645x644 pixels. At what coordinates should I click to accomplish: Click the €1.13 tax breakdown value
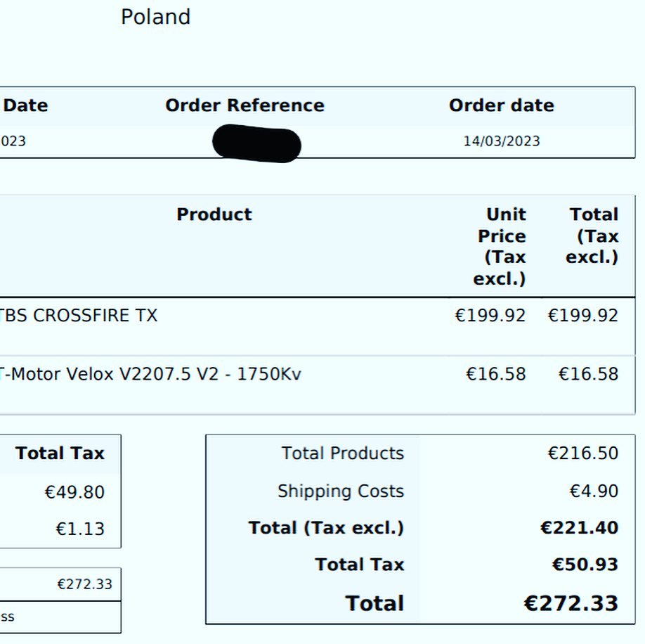click(80, 529)
